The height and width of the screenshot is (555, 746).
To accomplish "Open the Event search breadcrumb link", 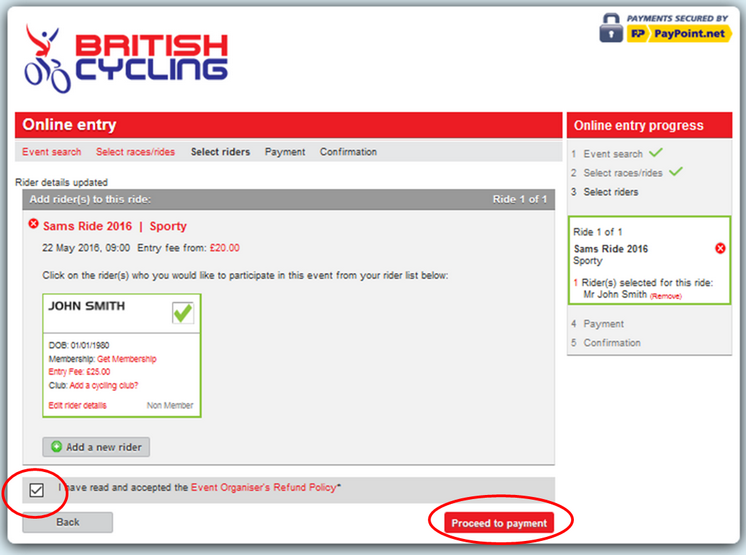I will coord(51,152).
